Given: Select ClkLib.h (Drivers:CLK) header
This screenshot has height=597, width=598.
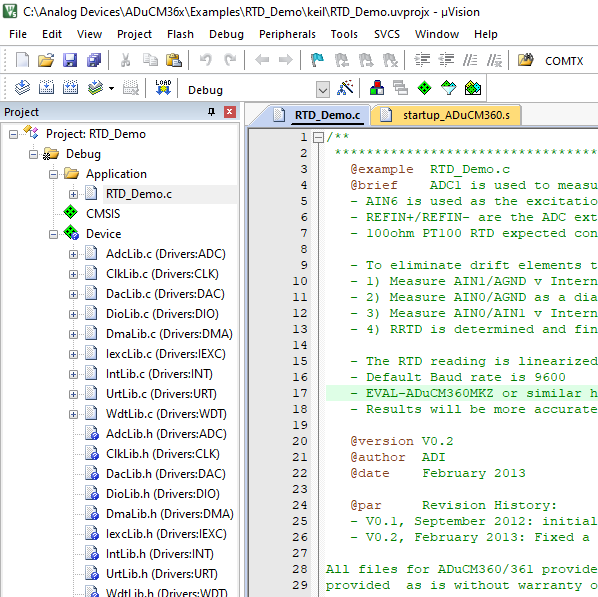Looking at the screenshot, I should pos(163,454).
